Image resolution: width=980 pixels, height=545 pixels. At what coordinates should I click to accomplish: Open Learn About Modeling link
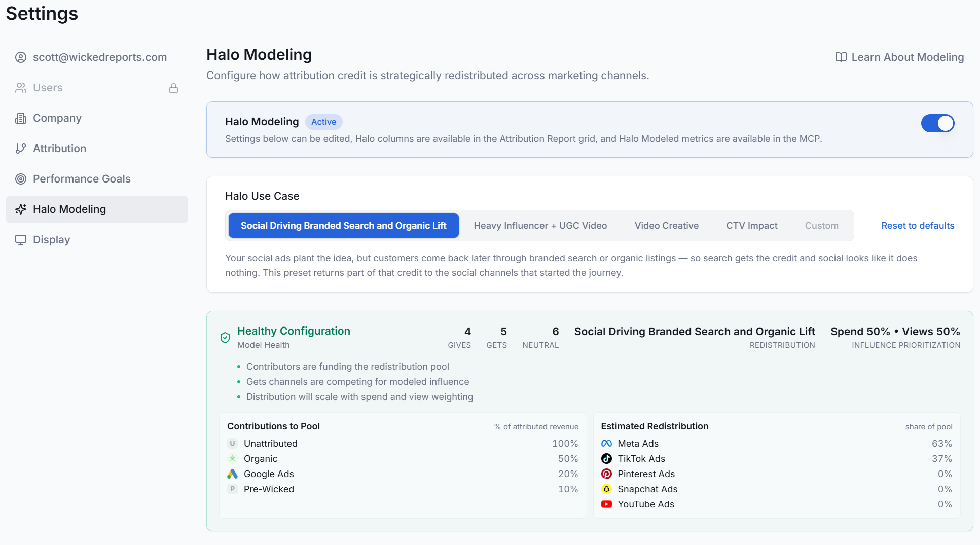900,57
